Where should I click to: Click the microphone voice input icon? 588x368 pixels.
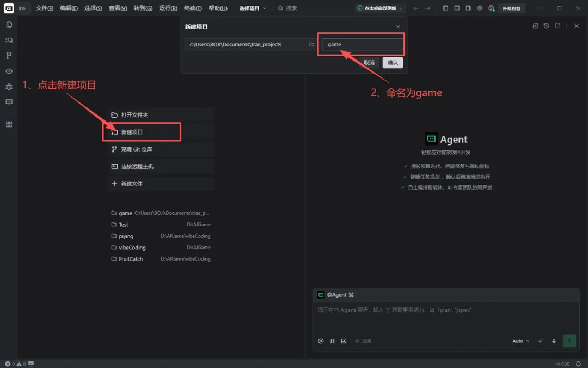click(554, 341)
